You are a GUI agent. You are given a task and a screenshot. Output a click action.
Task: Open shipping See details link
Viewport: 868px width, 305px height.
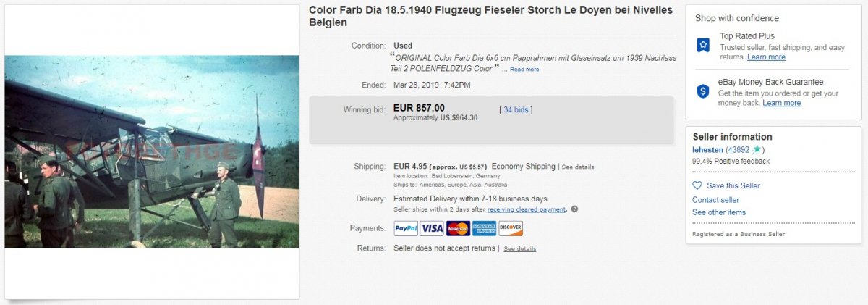578,167
